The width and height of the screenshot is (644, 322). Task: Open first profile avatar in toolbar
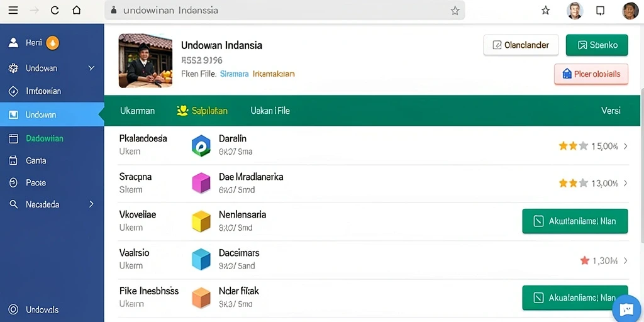coord(575,11)
